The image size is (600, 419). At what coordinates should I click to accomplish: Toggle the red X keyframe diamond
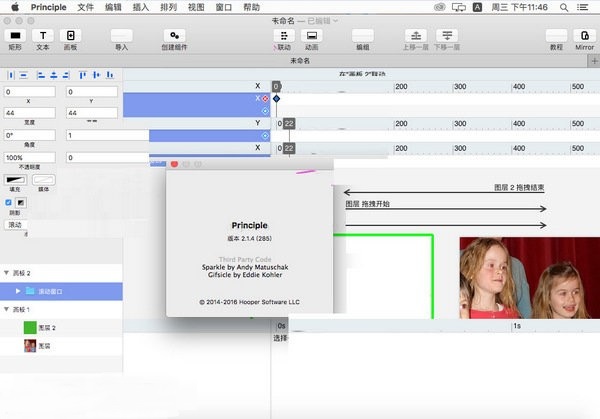coord(265,98)
